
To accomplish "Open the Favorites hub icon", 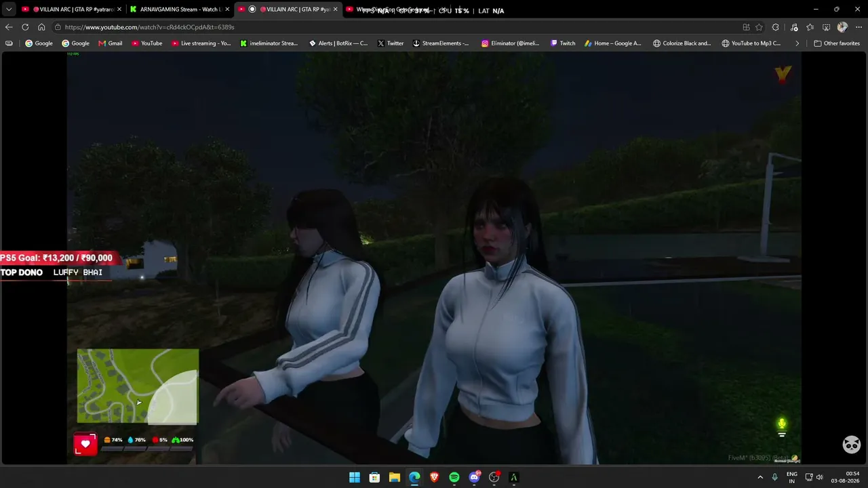I will coord(810,27).
